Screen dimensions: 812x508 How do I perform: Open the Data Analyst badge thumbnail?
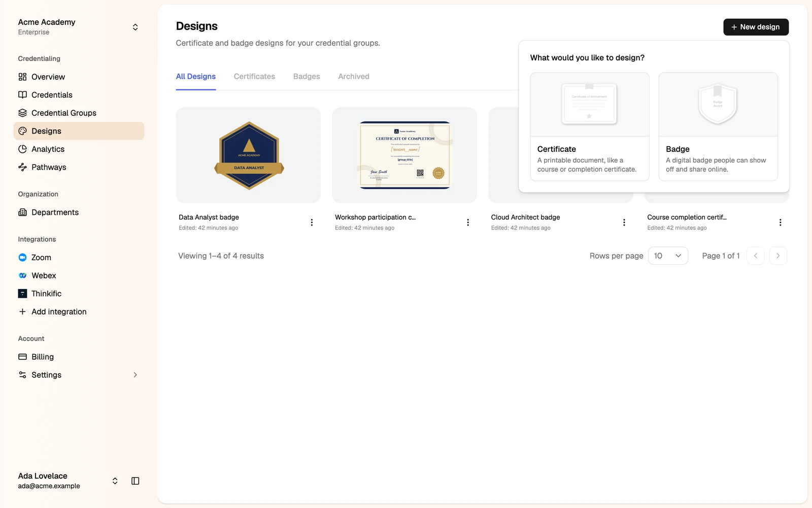tap(248, 155)
